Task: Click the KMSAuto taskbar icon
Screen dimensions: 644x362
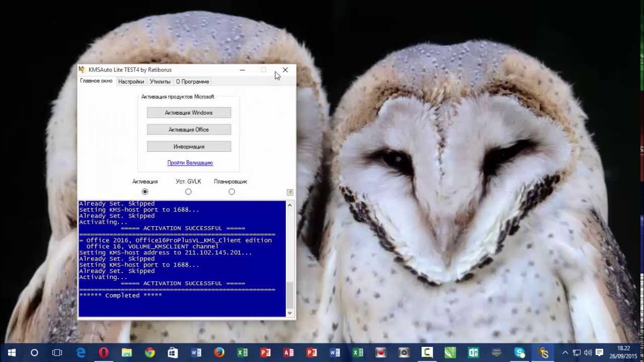Action: coord(543,353)
